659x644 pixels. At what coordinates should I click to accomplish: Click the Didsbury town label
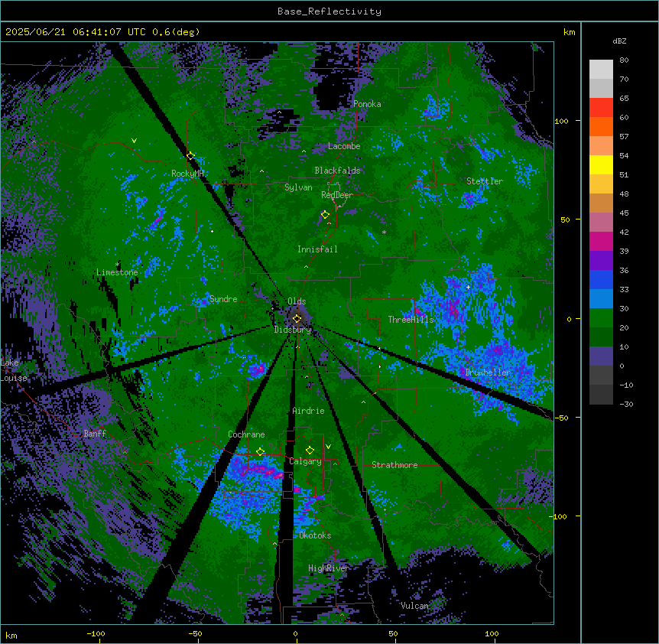293,330
